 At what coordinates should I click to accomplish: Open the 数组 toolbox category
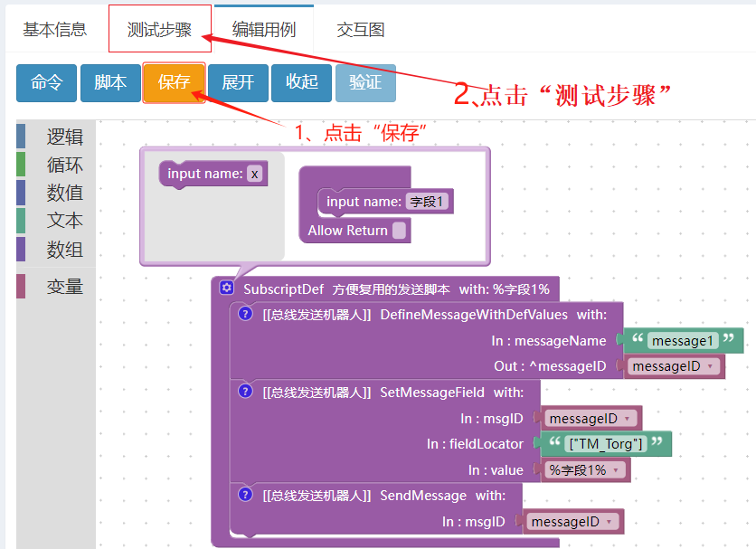click(56, 250)
